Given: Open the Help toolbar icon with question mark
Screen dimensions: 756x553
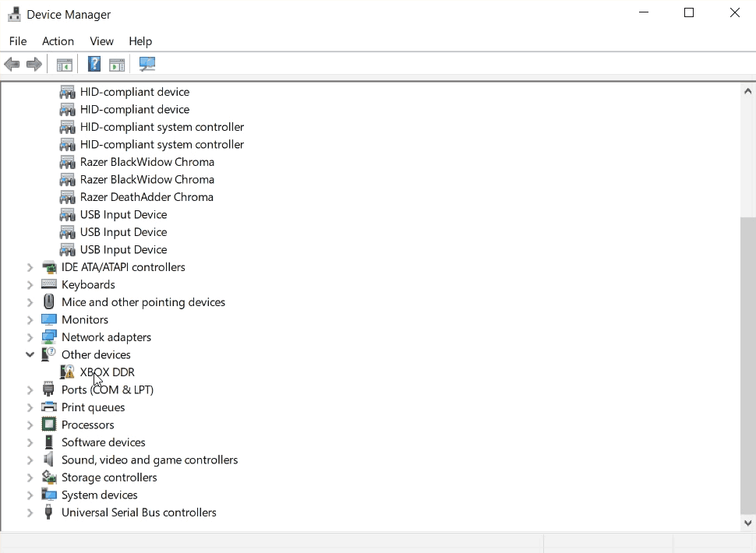Looking at the screenshot, I should pyautogui.click(x=94, y=64).
